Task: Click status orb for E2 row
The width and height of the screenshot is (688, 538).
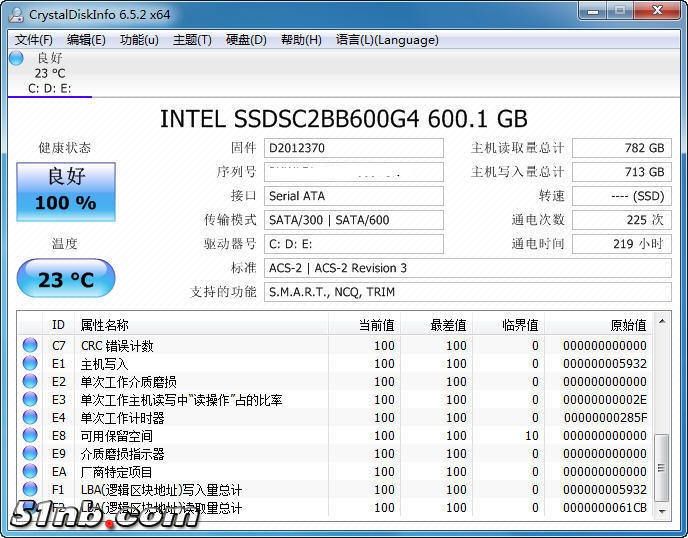Action: (x=30, y=382)
